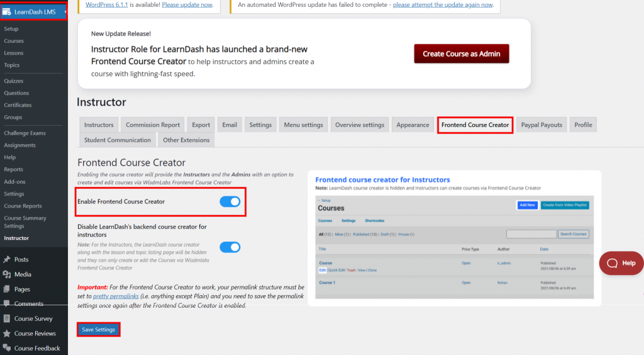Open the floating Help button
The height and width of the screenshot is (355, 644).
click(x=621, y=263)
